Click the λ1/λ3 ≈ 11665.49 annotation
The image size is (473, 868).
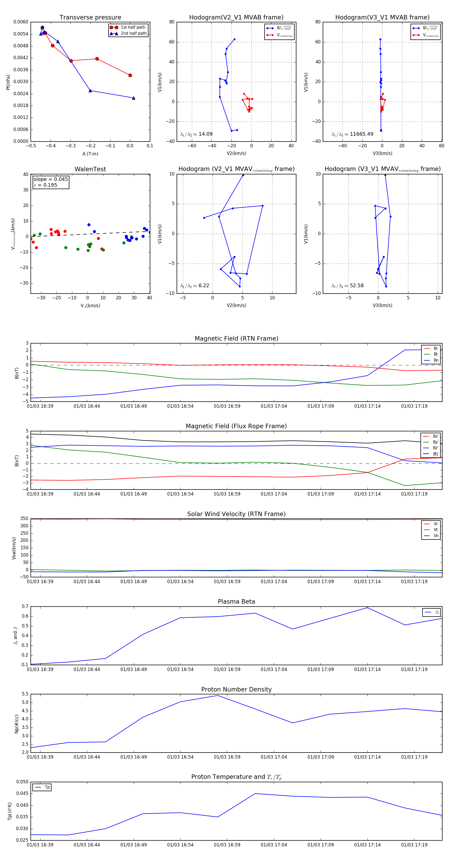(352, 134)
